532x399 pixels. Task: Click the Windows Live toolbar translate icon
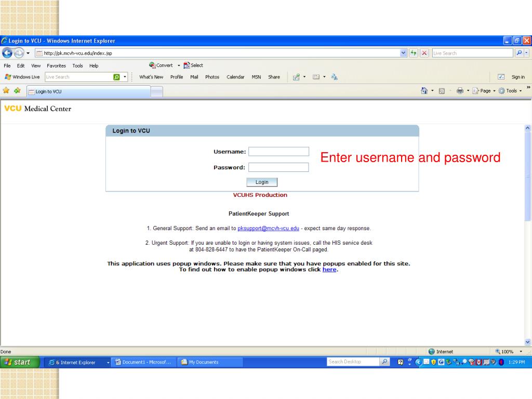(334, 77)
